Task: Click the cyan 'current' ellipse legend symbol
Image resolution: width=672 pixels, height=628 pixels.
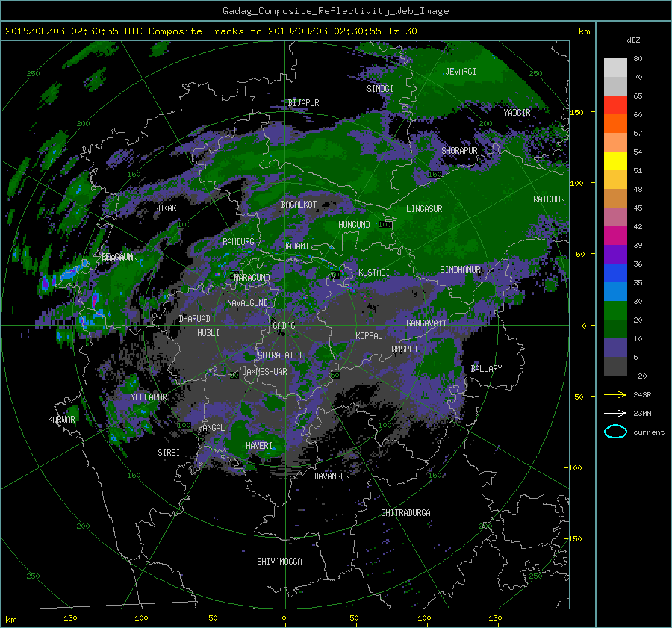Action: (615, 432)
